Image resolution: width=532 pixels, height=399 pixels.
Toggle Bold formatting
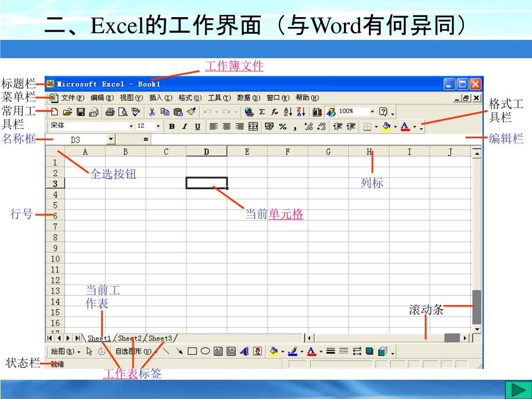tap(171, 127)
